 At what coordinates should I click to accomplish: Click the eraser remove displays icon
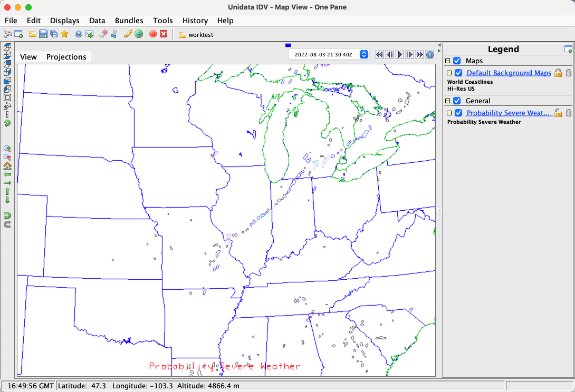pyautogui.click(x=103, y=34)
